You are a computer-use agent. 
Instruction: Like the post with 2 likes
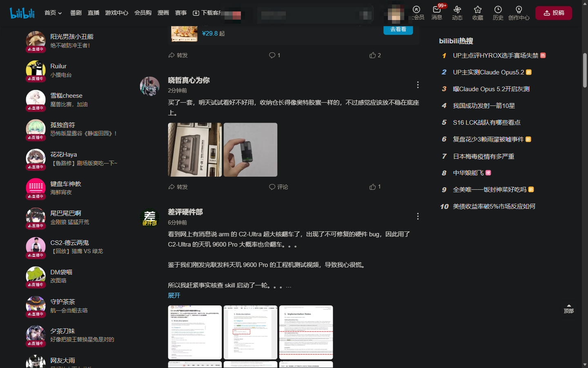(375, 55)
